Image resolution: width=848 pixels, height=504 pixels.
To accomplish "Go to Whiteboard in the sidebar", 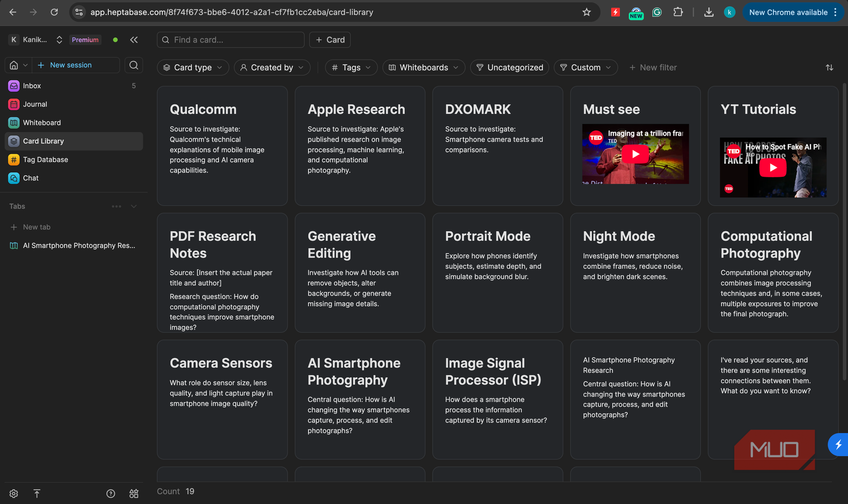I will [74, 123].
